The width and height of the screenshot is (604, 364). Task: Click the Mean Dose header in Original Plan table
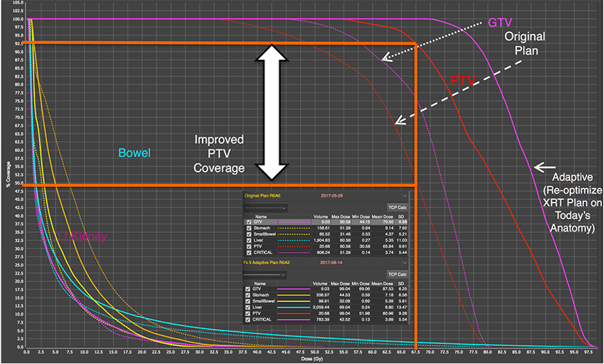click(x=382, y=217)
